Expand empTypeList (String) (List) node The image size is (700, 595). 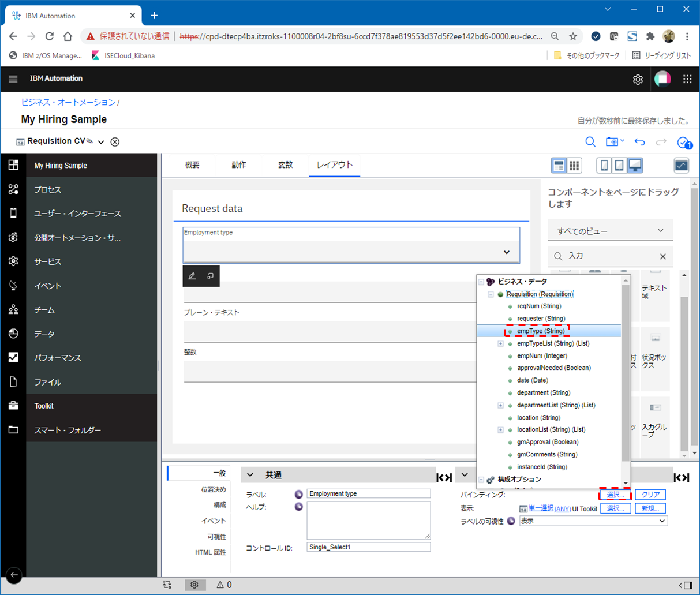pos(500,343)
